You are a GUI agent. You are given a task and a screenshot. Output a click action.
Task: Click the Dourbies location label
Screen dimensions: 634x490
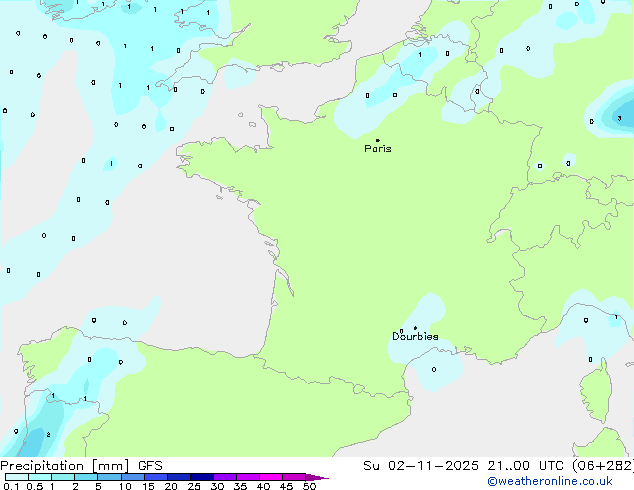[415, 336]
